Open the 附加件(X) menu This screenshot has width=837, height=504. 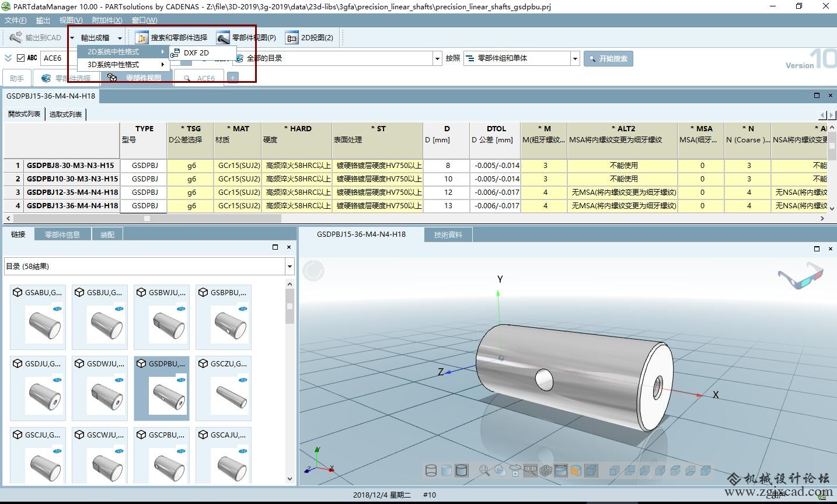(107, 20)
